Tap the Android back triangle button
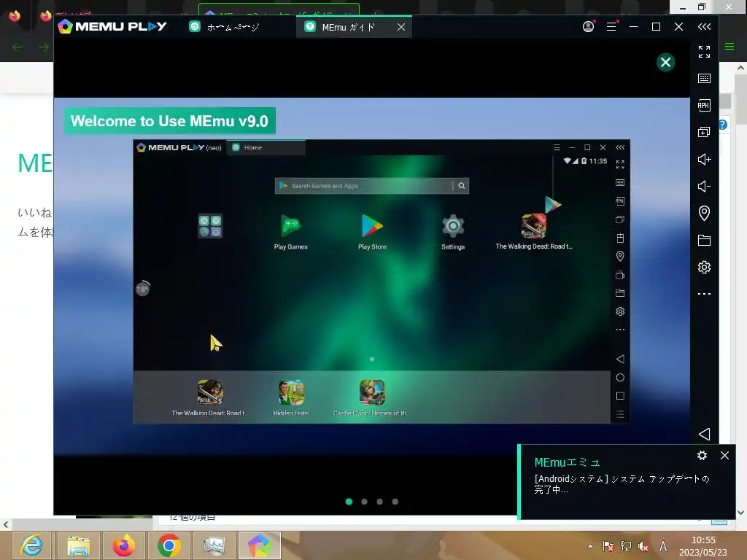The image size is (747, 560). [x=705, y=434]
